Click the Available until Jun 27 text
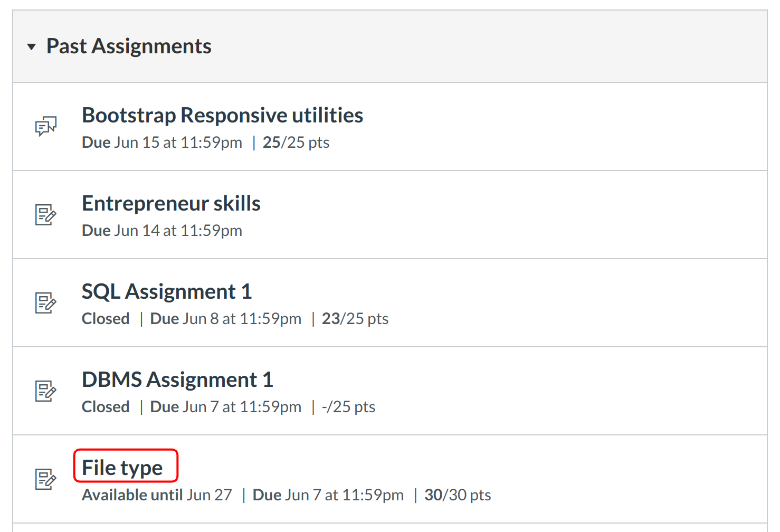The height and width of the screenshot is (532, 780). click(157, 495)
